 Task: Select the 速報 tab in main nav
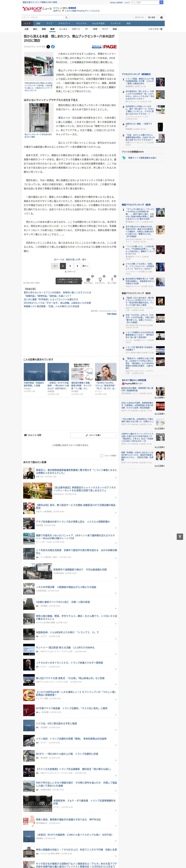(x=38, y=24)
